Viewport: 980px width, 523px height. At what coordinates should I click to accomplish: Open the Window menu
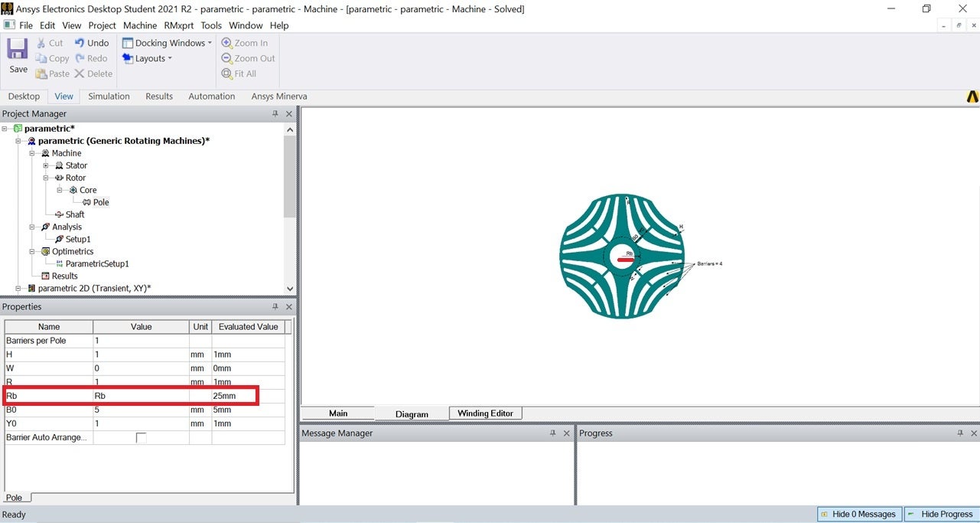point(246,25)
